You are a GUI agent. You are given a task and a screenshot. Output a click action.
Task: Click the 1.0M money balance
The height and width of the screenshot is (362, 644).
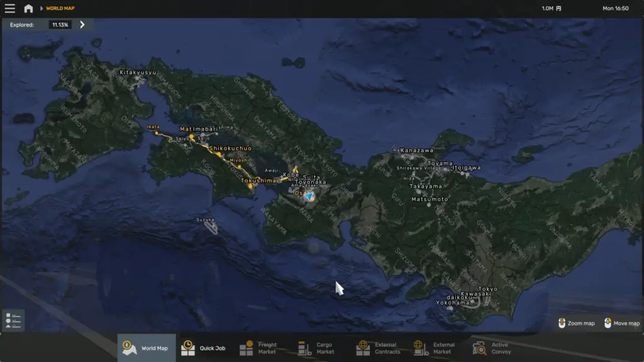(x=548, y=8)
